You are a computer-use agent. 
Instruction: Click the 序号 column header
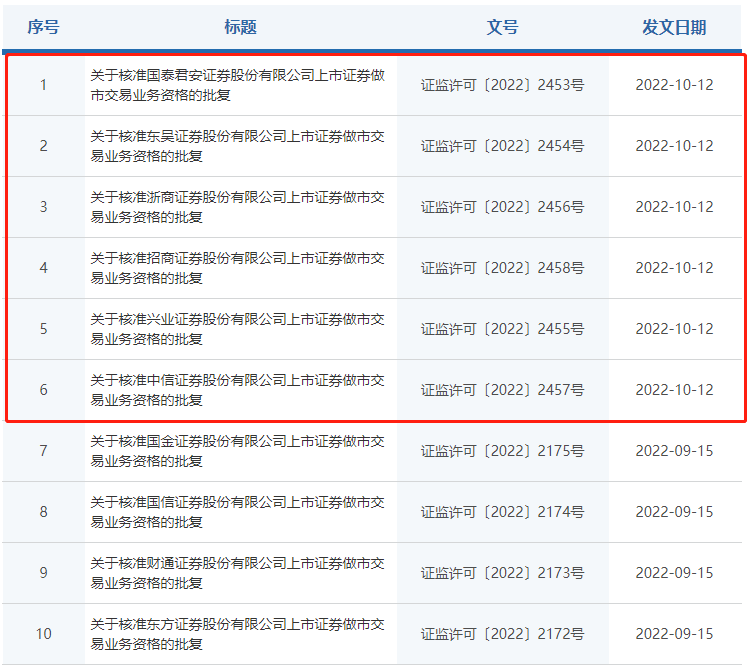[x=43, y=27]
